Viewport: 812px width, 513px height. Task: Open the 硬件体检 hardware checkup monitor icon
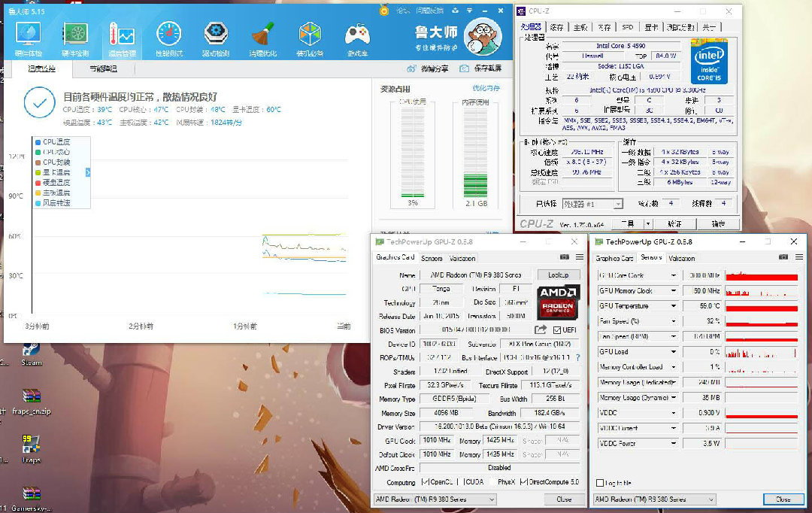[x=28, y=35]
